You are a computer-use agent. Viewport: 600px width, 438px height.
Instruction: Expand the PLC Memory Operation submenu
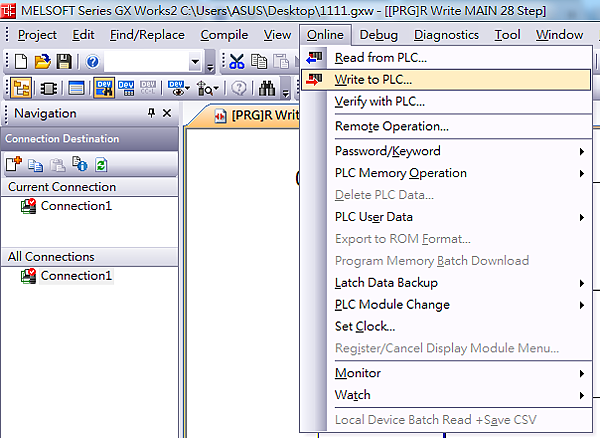[446, 173]
